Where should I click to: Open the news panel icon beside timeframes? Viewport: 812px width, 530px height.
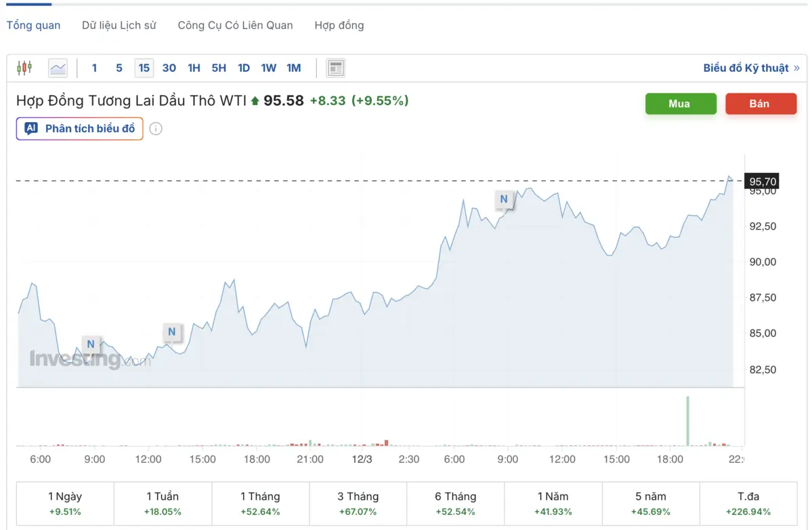pos(335,68)
